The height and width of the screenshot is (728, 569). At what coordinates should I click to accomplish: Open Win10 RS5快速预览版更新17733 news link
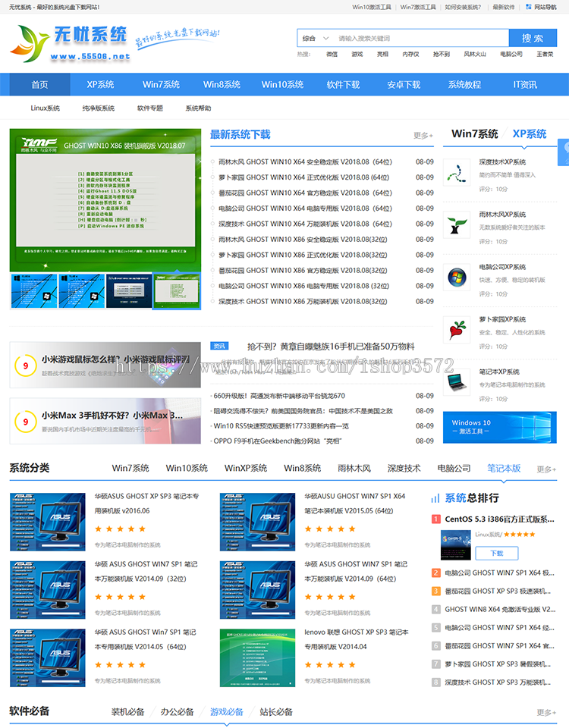pyautogui.click(x=281, y=425)
